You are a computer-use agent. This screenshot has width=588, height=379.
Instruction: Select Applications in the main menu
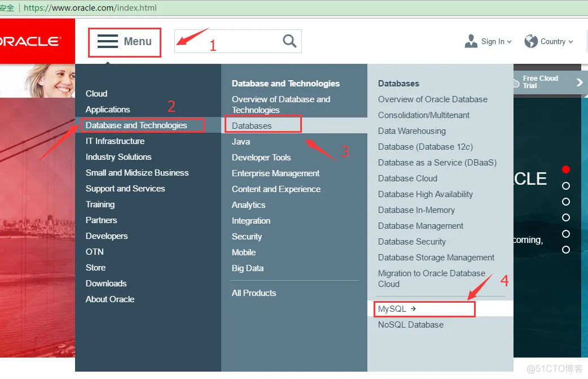[108, 109]
